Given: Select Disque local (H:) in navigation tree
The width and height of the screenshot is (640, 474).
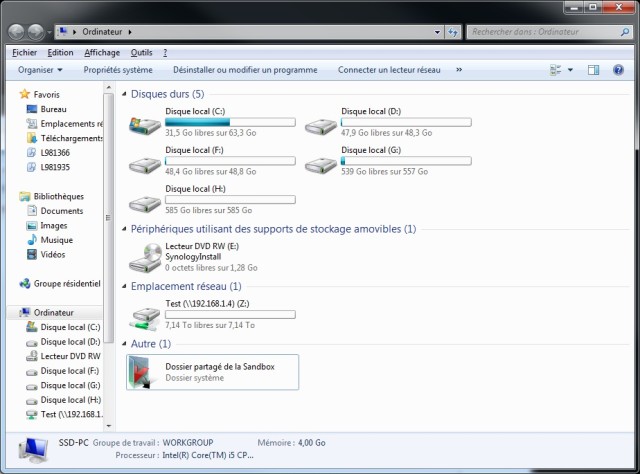Looking at the screenshot, I should [x=71, y=400].
